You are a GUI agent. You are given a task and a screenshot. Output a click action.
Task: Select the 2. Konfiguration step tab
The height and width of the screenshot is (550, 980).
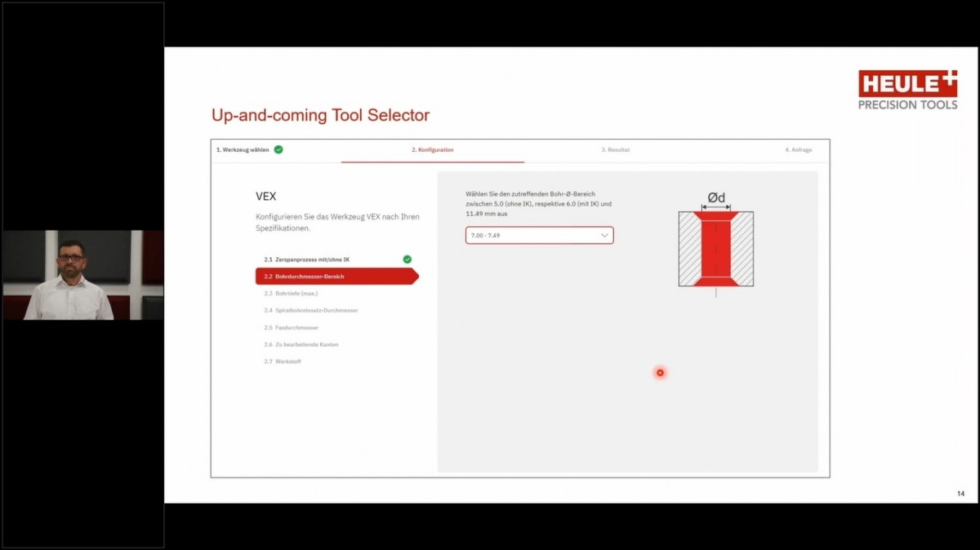tap(432, 150)
